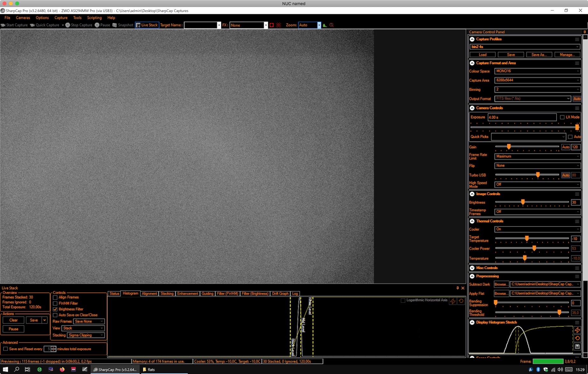Screen dimensions: 588x374
Task: Click the red selection area square icon
Action: point(272,25)
